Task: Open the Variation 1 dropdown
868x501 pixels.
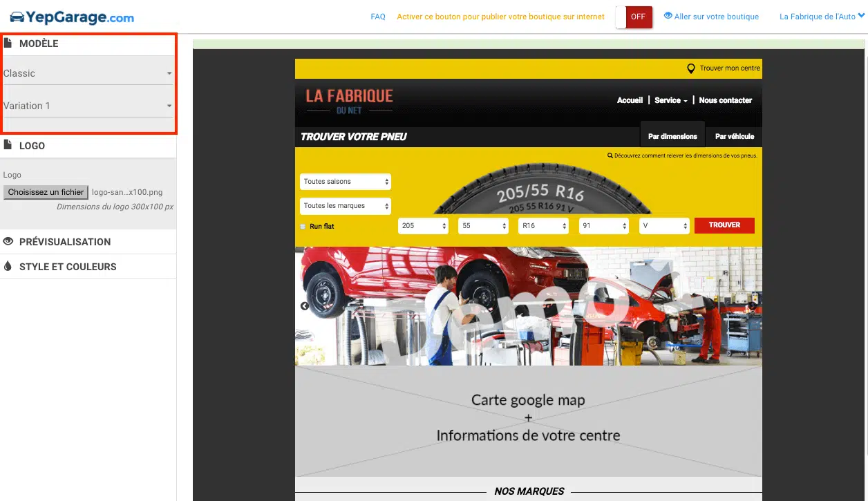Action: (88, 106)
